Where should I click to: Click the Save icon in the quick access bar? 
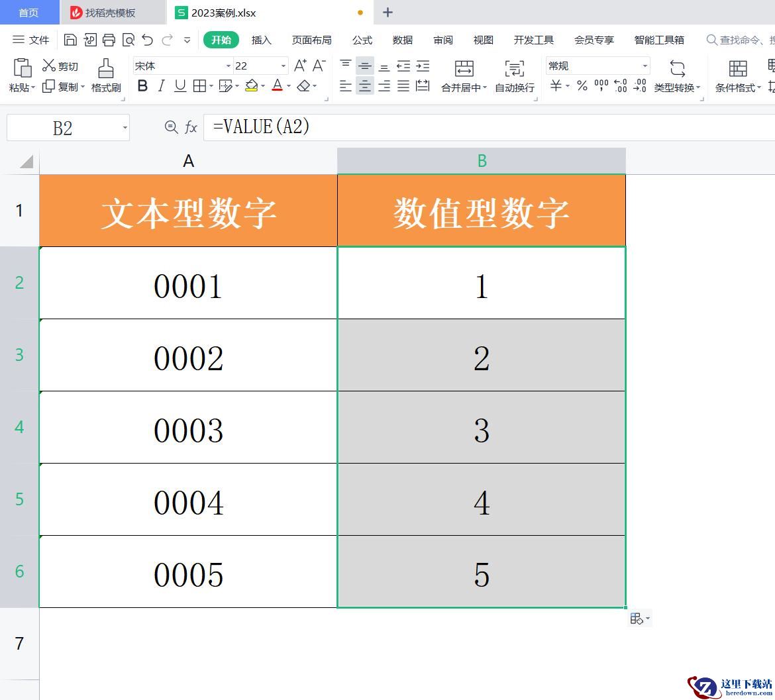[70, 40]
